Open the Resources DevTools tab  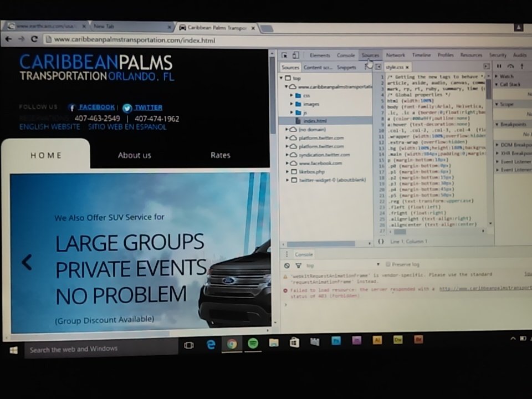point(471,55)
